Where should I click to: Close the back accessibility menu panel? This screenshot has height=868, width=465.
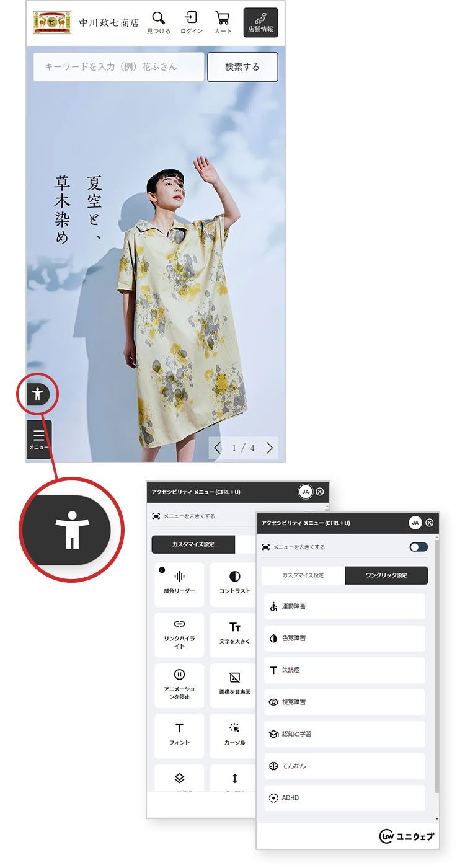click(x=320, y=492)
